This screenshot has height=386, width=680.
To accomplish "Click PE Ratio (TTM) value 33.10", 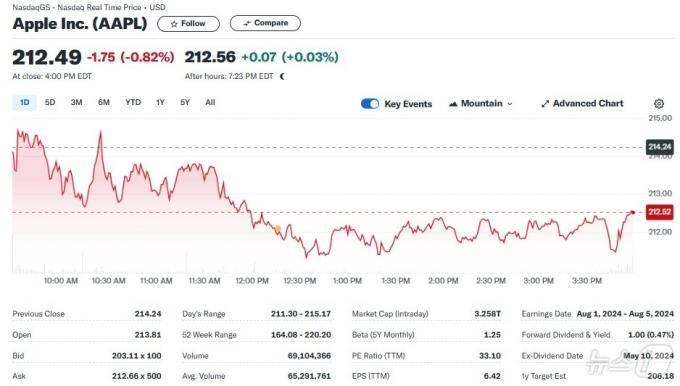I will pos(490,356).
